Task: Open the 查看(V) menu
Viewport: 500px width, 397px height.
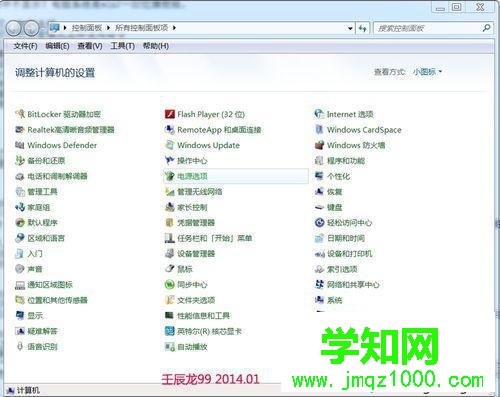Action: point(90,46)
